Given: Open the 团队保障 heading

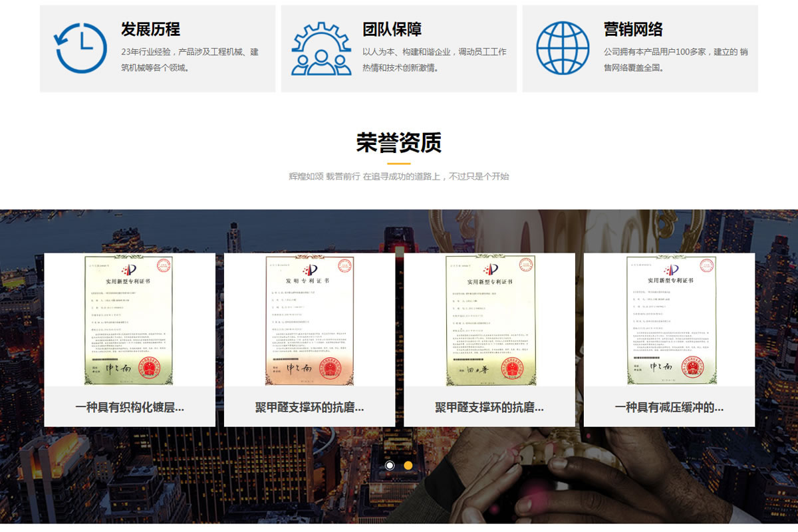Looking at the screenshot, I should pos(392,29).
